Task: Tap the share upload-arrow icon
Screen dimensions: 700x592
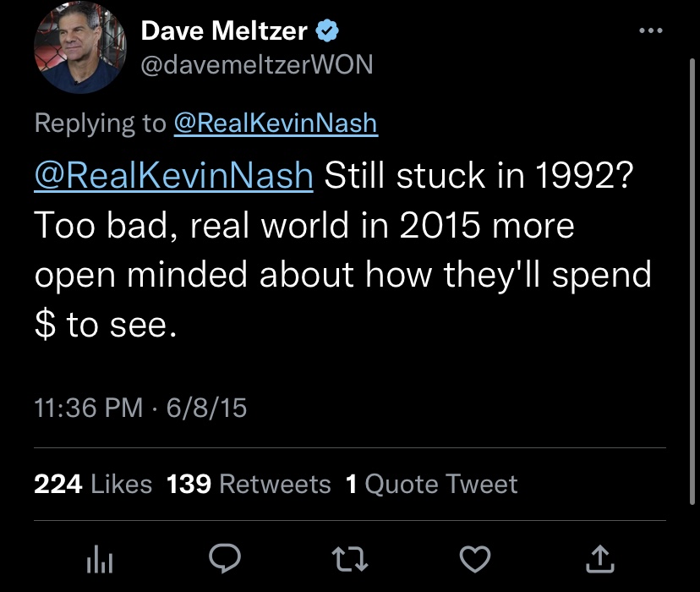Action: point(600,559)
